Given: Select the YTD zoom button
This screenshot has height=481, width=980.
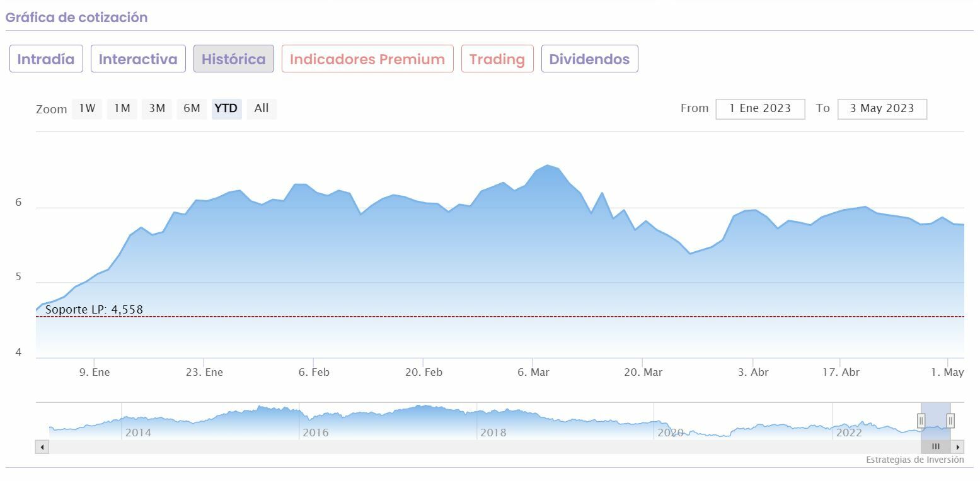Looking at the screenshot, I should pyautogui.click(x=226, y=108).
